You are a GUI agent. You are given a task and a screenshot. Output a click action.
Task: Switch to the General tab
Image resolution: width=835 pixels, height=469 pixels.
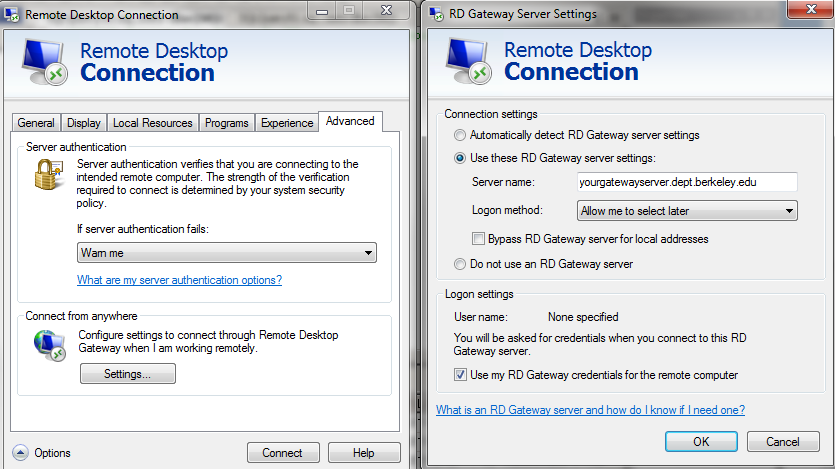[x=36, y=123]
